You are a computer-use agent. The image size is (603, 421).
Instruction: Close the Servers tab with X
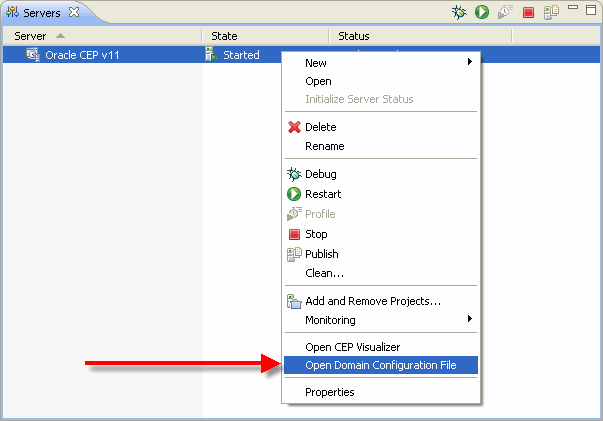74,12
